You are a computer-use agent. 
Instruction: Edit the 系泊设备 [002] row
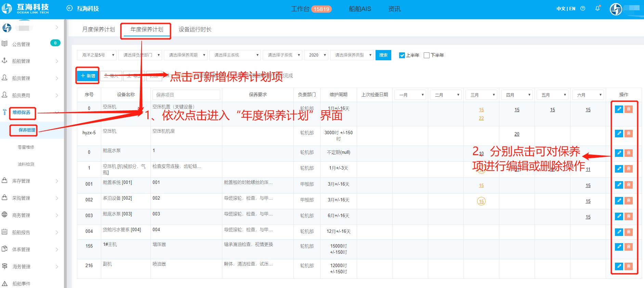pyautogui.click(x=619, y=200)
